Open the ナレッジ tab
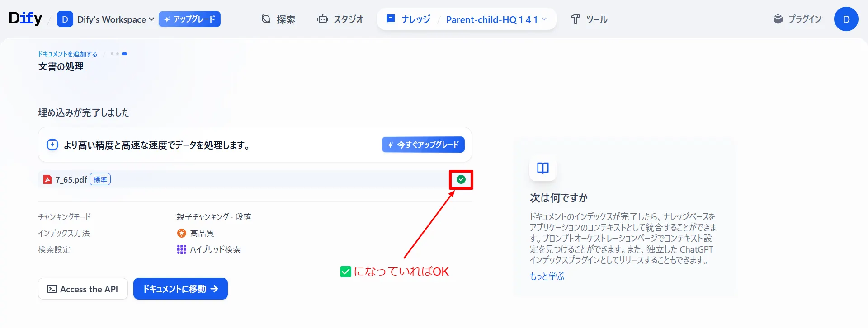This screenshot has height=328, width=868. tap(408, 19)
